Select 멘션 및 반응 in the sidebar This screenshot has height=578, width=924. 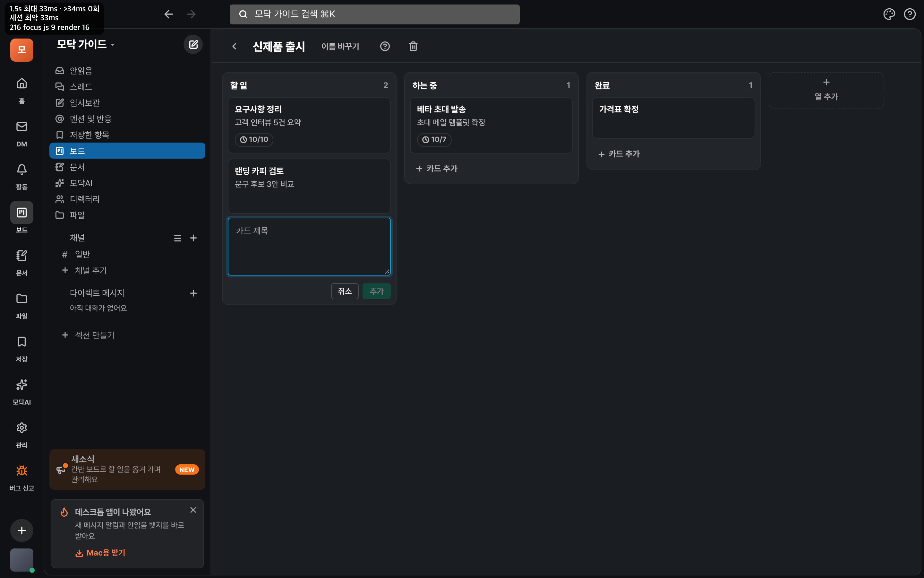(x=127, y=119)
